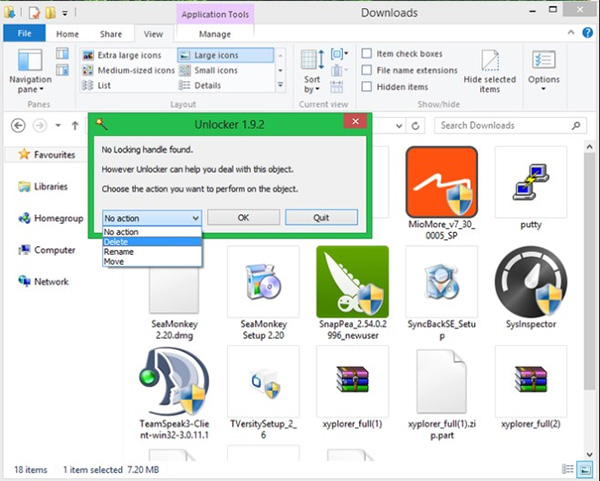Open recent locations dropdown arrow
The height and width of the screenshot is (481, 600).
click(x=58, y=126)
